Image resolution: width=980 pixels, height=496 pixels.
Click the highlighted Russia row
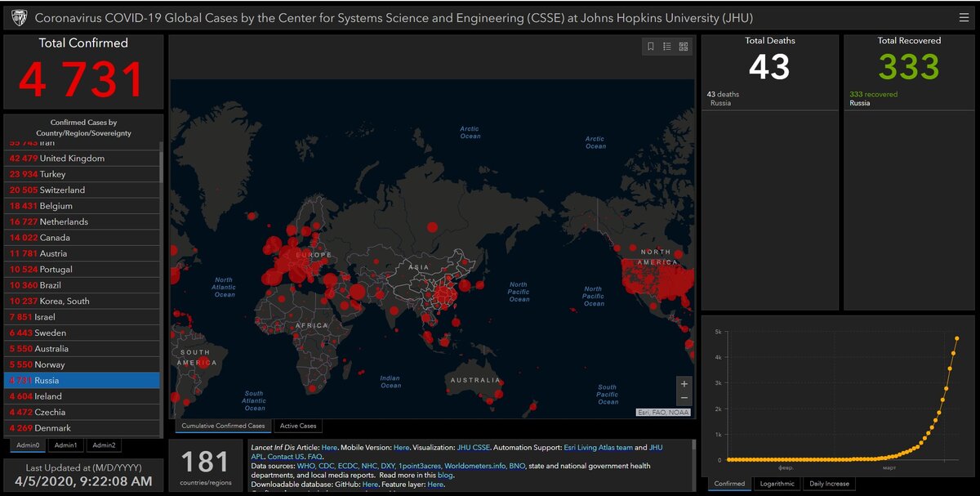(x=82, y=381)
